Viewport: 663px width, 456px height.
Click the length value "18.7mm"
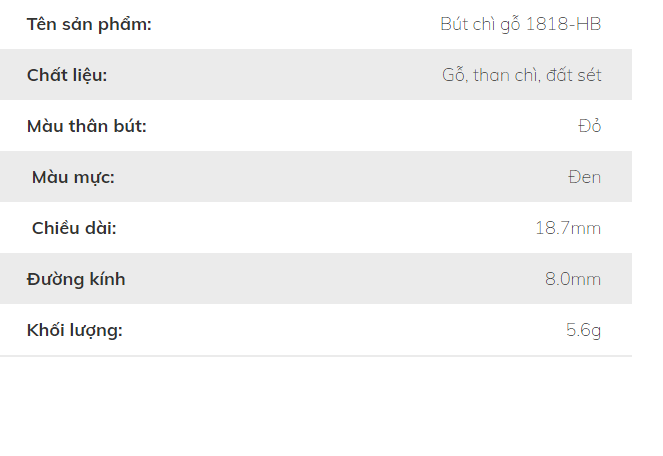coord(568,228)
